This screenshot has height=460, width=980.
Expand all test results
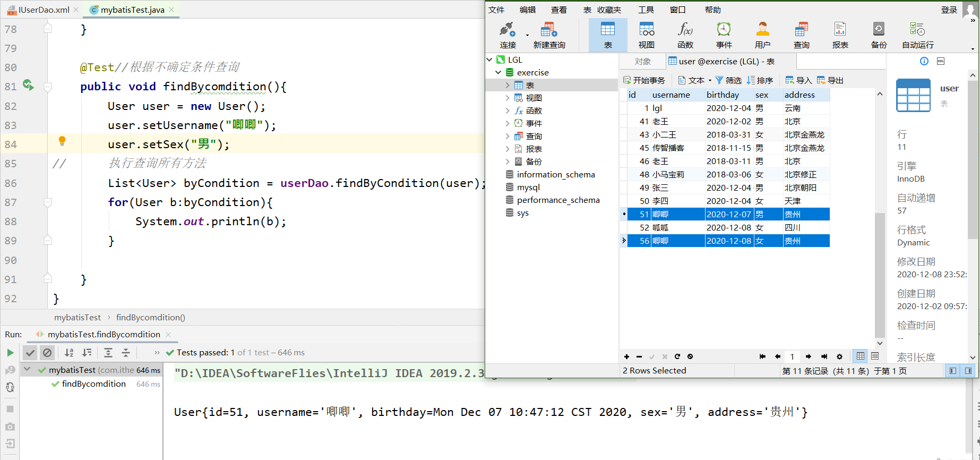[x=108, y=353]
